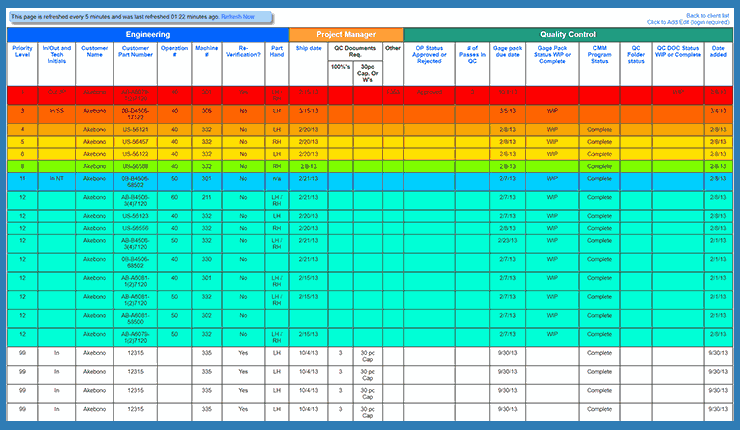
Task: Click the # of Passes in QC header
Action: 472,55
